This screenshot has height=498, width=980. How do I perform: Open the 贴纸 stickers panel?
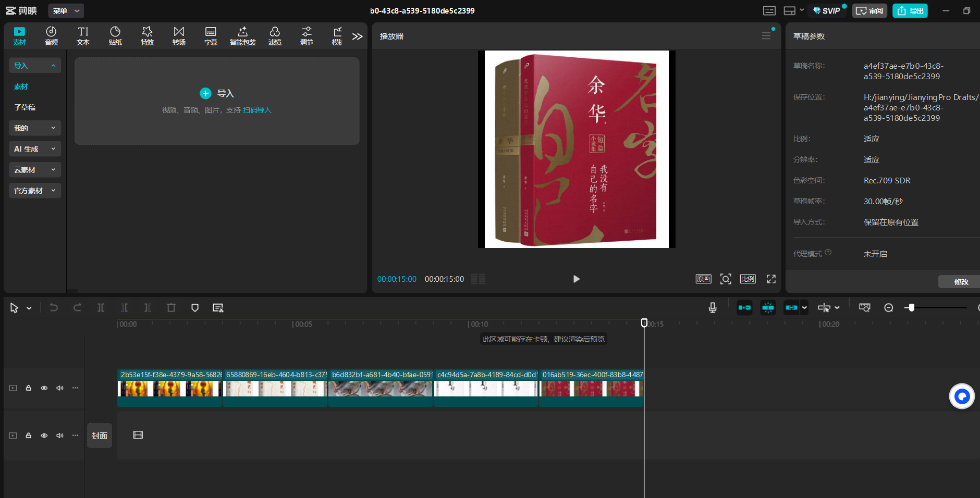click(x=115, y=36)
